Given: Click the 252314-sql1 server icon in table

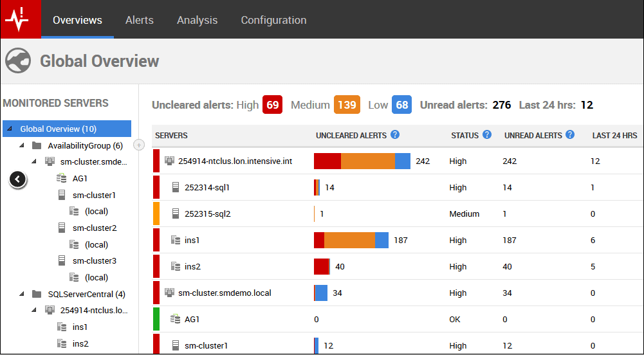Looking at the screenshot, I should tap(176, 187).
